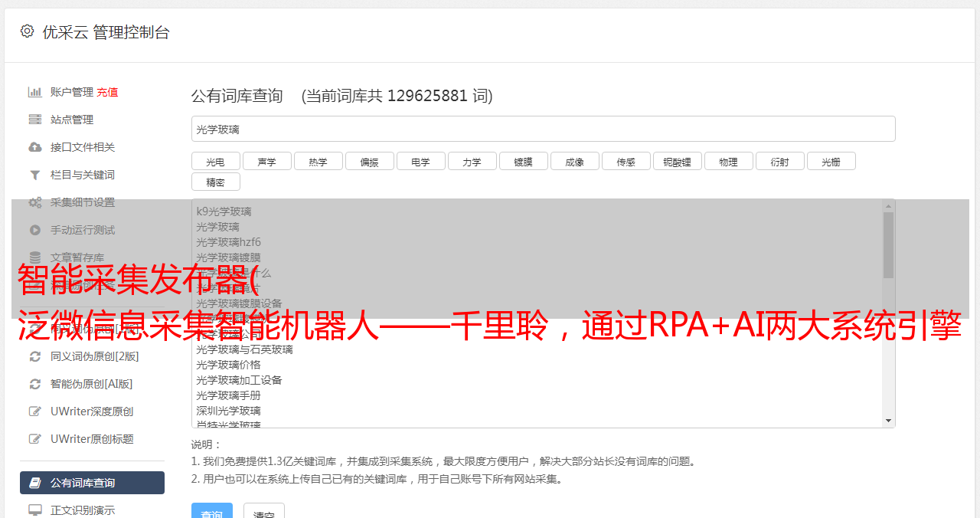
Task: Choose the 偏振 tag
Action: [369, 161]
